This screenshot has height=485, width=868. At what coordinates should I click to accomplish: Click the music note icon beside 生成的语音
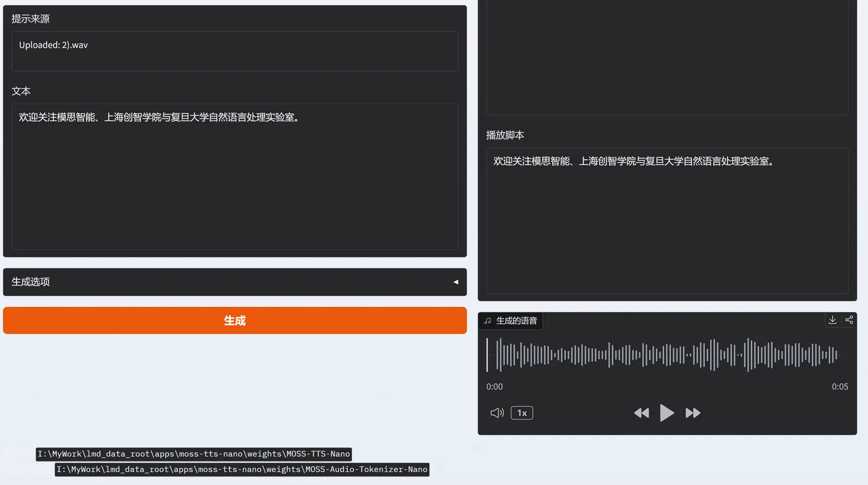pyautogui.click(x=488, y=321)
